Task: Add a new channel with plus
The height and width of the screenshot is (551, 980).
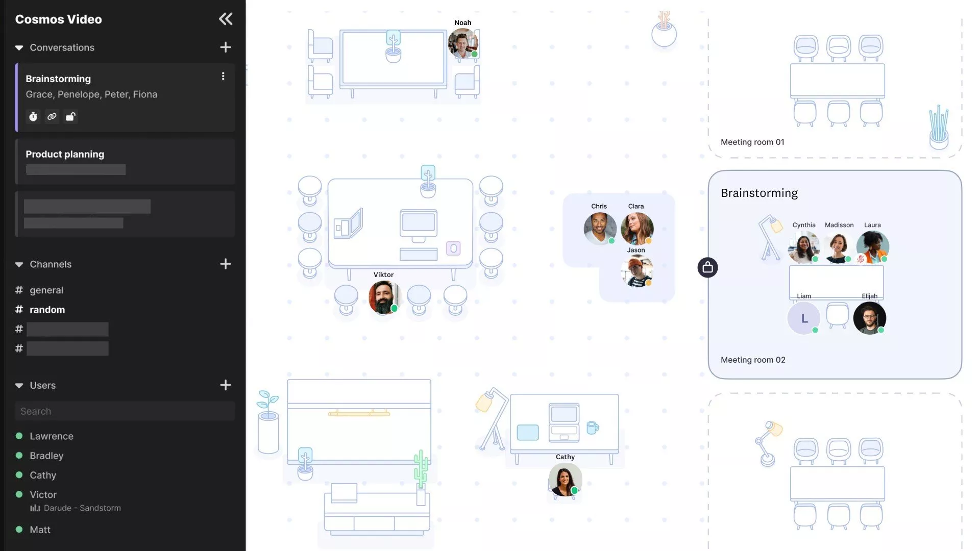Action: pyautogui.click(x=225, y=264)
